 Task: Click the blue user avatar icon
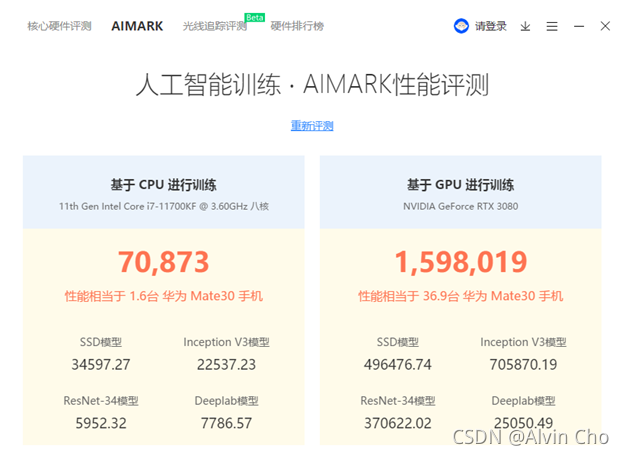coord(461,26)
